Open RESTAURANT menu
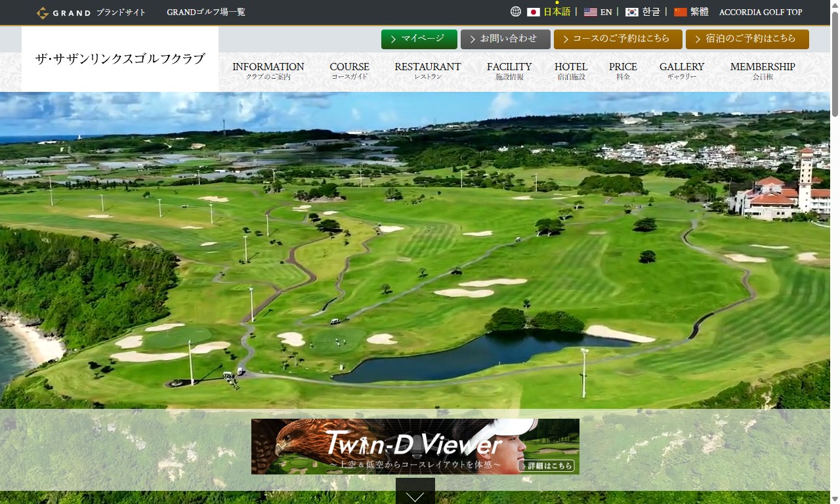This screenshot has width=840, height=504. coord(428,71)
